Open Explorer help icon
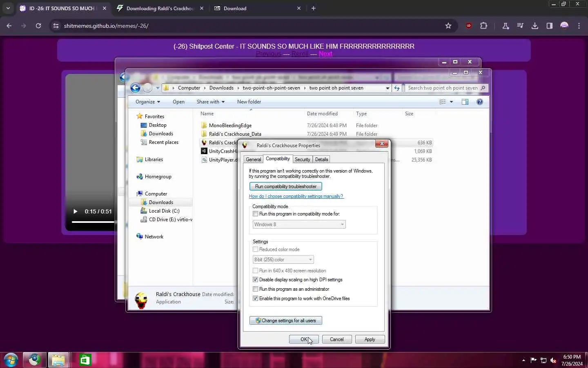 (480, 102)
